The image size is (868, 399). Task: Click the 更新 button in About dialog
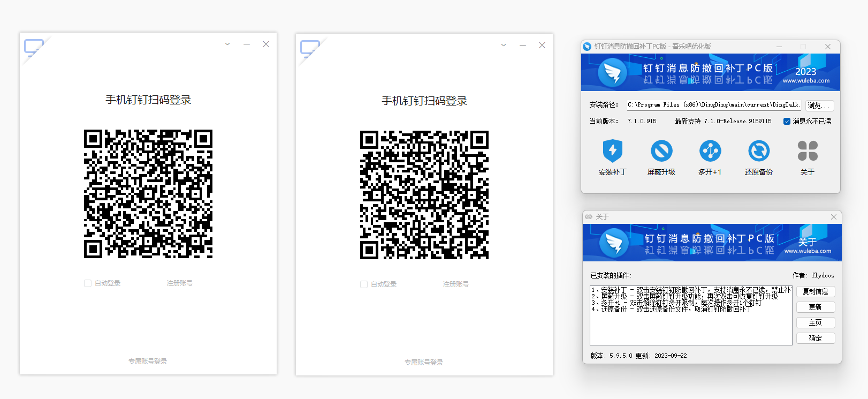pyautogui.click(x=816, y=307)
